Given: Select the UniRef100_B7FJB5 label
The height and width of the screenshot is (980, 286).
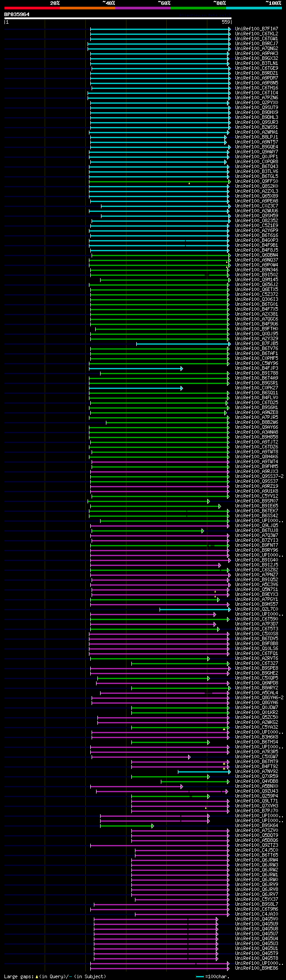Looking at the screenshot, I should click(257, 343).
